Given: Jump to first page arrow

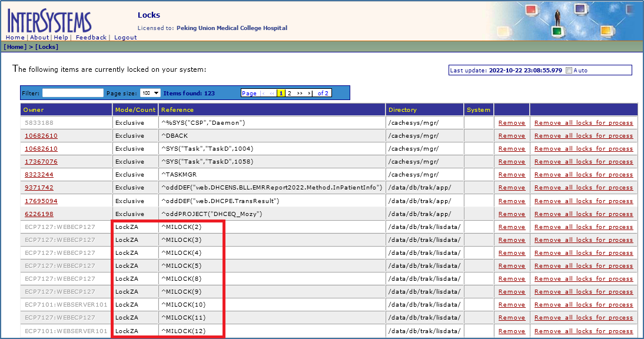Looking at the screenshot, I should click(x=263, y=93).
